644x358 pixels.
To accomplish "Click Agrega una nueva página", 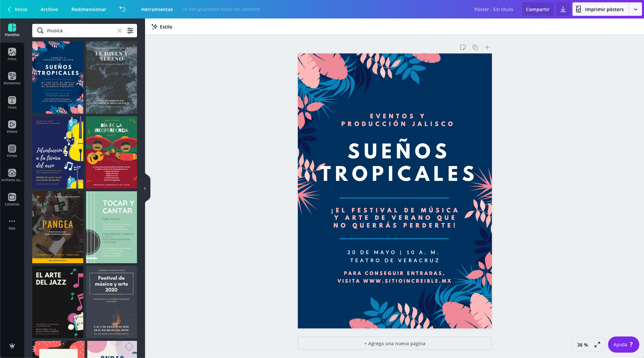I will pyautogui.click(x=395, y=343).
